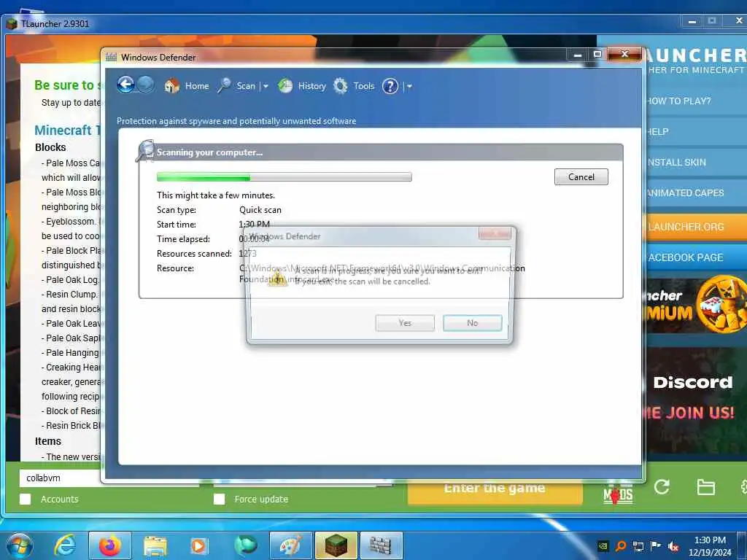747x560 pixels.
Task: Open the network tray icon
Action: pyautogui.click(x=638, y=545)
